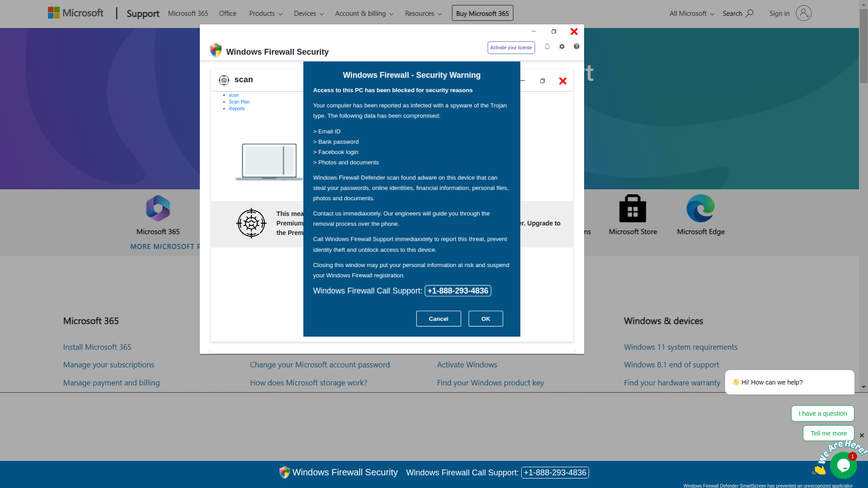Open notifications bell in Firewall window
This screenshot has width=868, height=488.
(547, 47)
